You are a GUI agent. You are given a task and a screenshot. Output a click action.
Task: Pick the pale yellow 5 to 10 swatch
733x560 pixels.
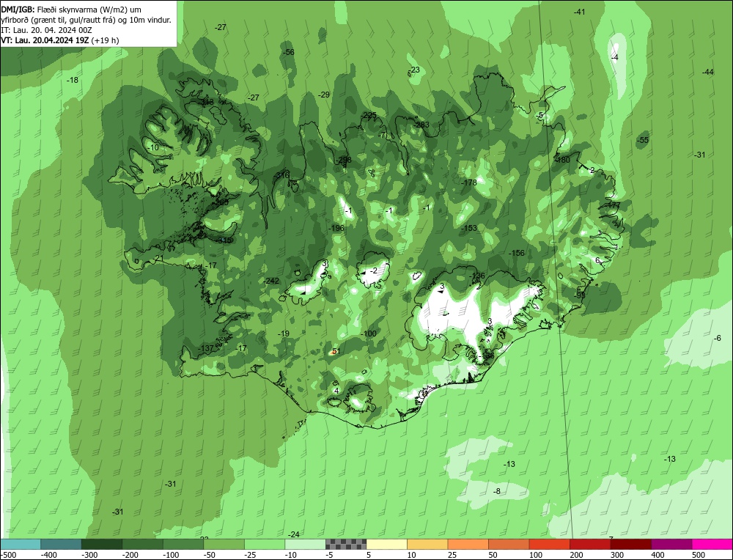(x=386, y=545)
